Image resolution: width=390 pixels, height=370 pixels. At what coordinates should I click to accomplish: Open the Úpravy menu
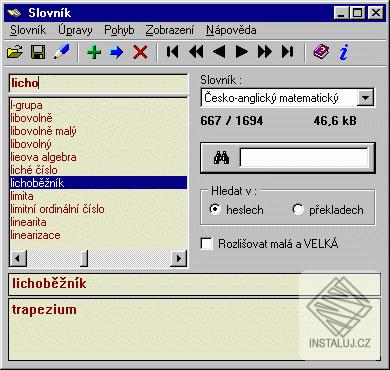click(75, 30)
